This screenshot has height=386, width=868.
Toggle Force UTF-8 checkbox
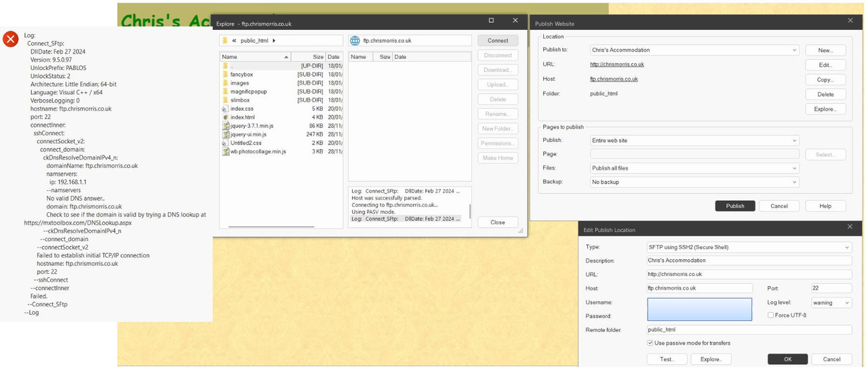(x=770, y=315)
